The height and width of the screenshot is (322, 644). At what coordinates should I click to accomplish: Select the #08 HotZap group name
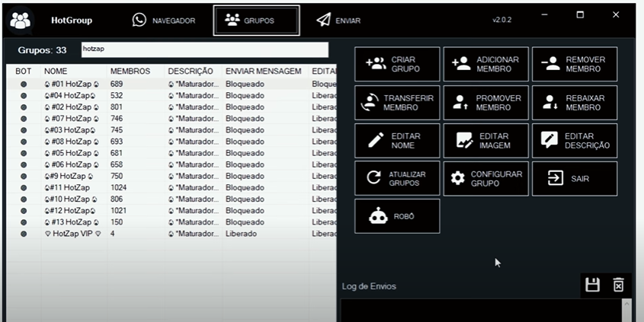[x=72, y=142]
